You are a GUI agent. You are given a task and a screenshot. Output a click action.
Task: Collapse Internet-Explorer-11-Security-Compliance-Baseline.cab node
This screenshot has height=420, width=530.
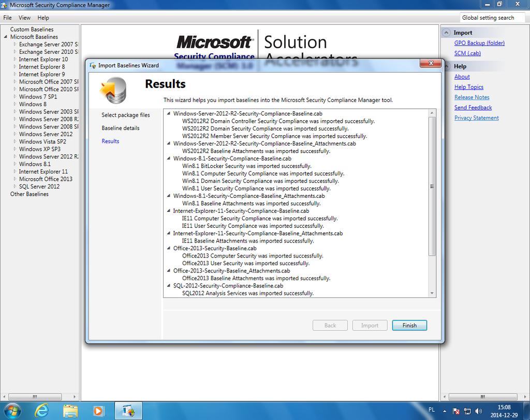(169, 211)
